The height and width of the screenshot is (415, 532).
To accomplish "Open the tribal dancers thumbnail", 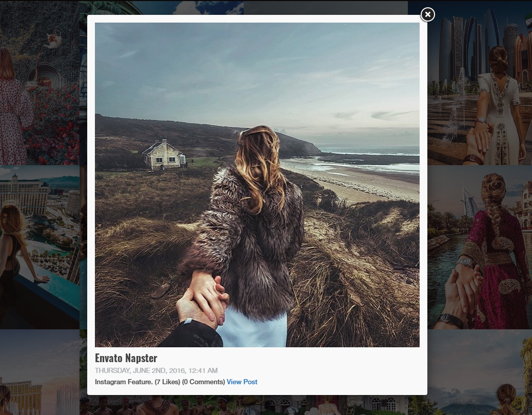I will [163, 405].
